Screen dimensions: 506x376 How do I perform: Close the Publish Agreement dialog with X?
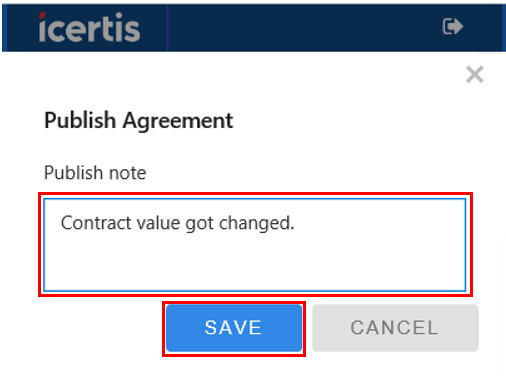(x=475, y=74)
